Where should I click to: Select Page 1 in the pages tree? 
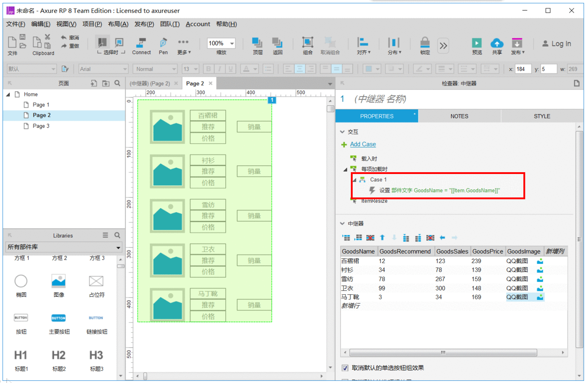click(41, 105)
